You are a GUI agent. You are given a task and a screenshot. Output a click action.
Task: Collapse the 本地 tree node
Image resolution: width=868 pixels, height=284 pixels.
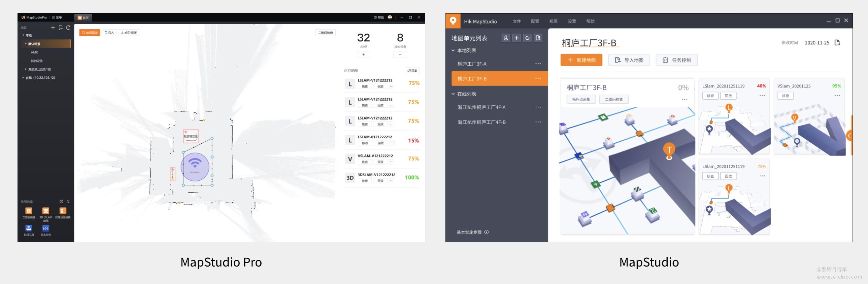[23, 35]
